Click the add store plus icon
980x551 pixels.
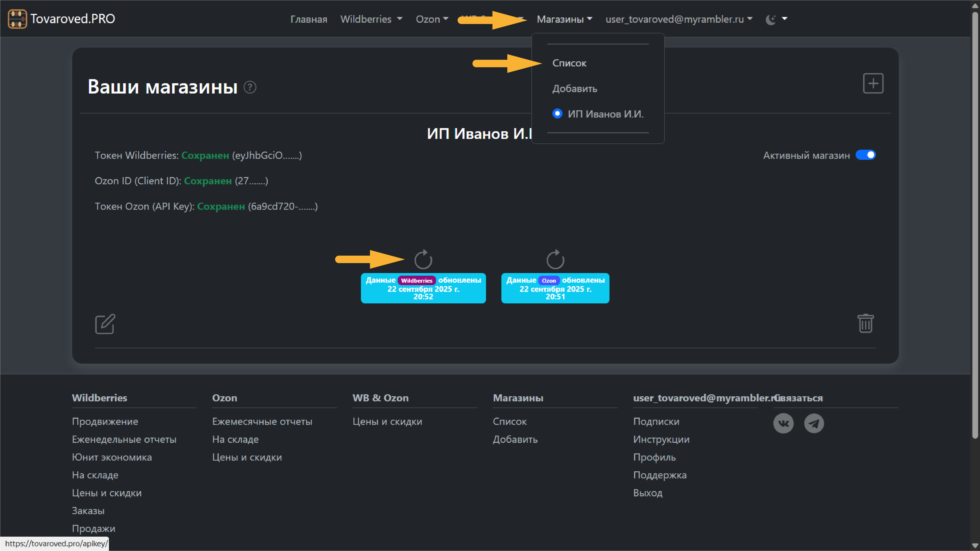coord(873,83)
